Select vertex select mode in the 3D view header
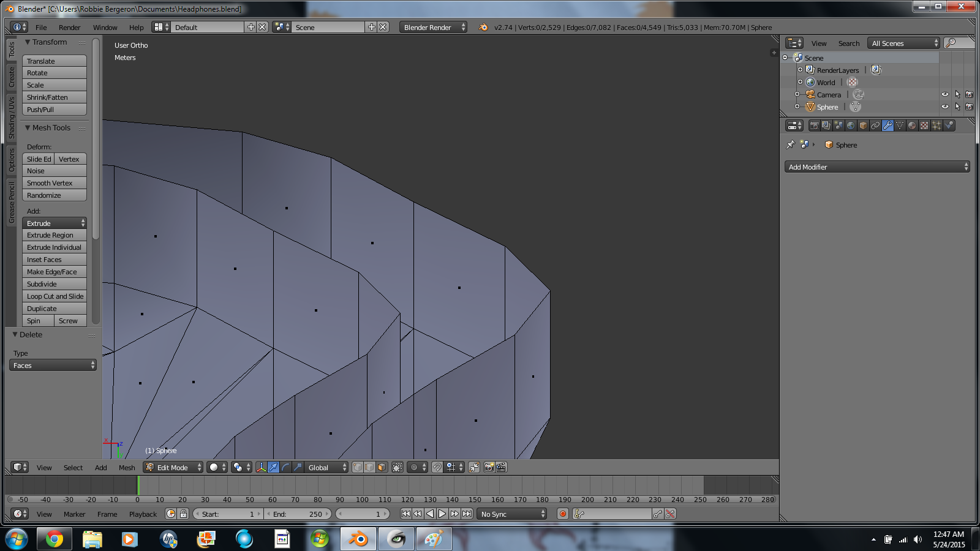 tap(358, 467)
